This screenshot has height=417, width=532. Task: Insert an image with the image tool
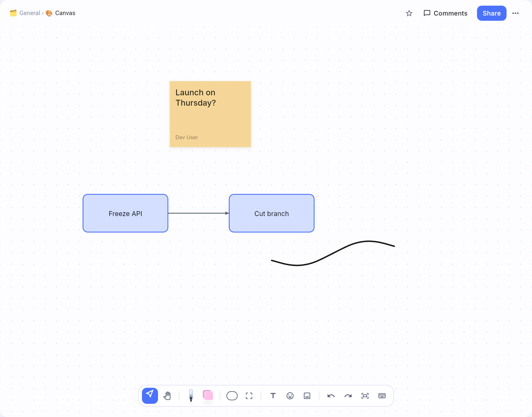(x=307, y=396)
